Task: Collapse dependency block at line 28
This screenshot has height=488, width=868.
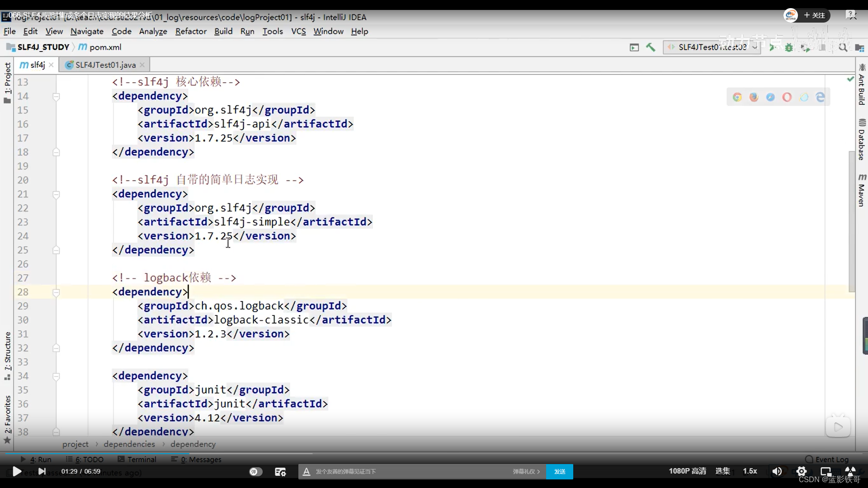Action: click(56, 292)
